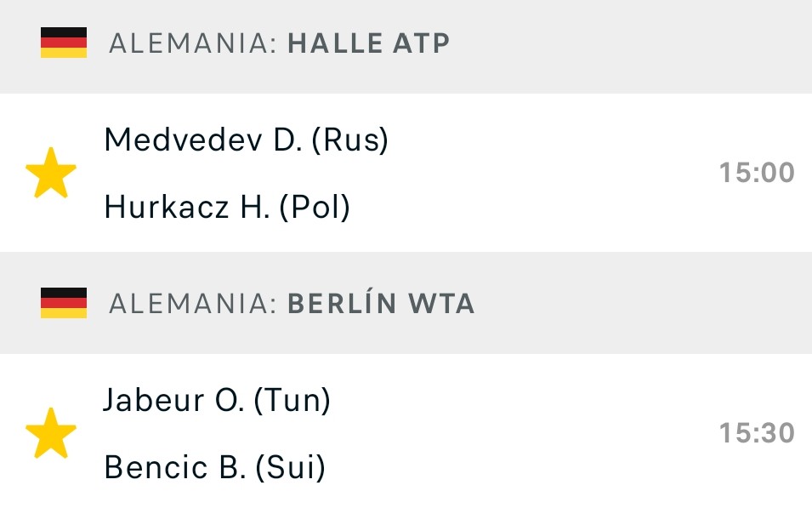
Task: Open player Bencic B. name
Action: click(x=175, y=467)
